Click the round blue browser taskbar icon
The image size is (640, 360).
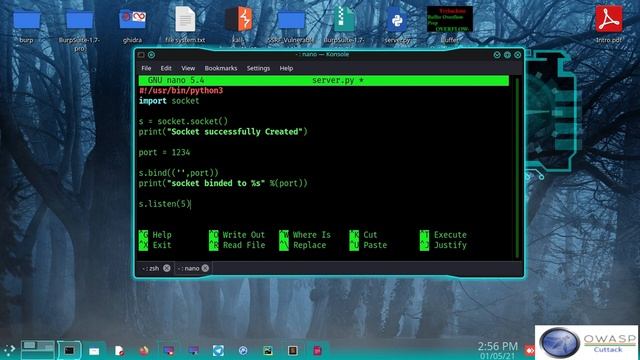point(243,351)
